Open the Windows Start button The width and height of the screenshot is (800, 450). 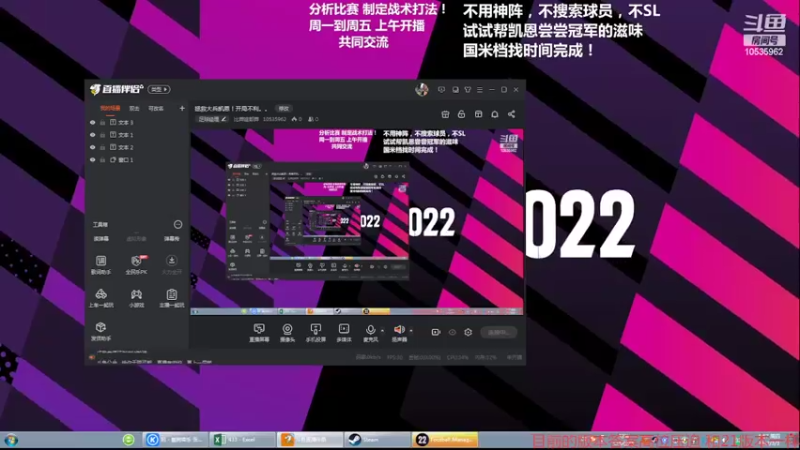point(11,440)
